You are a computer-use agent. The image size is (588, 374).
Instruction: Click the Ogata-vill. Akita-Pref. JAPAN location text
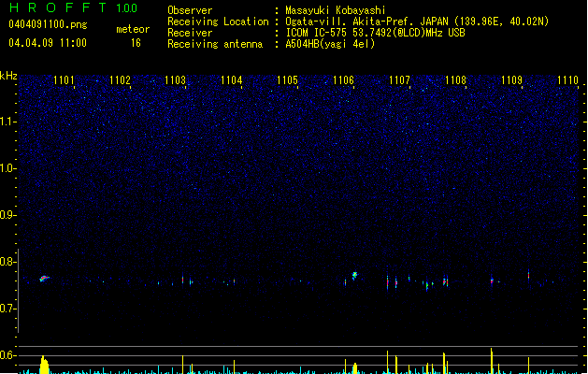[417, 22]
